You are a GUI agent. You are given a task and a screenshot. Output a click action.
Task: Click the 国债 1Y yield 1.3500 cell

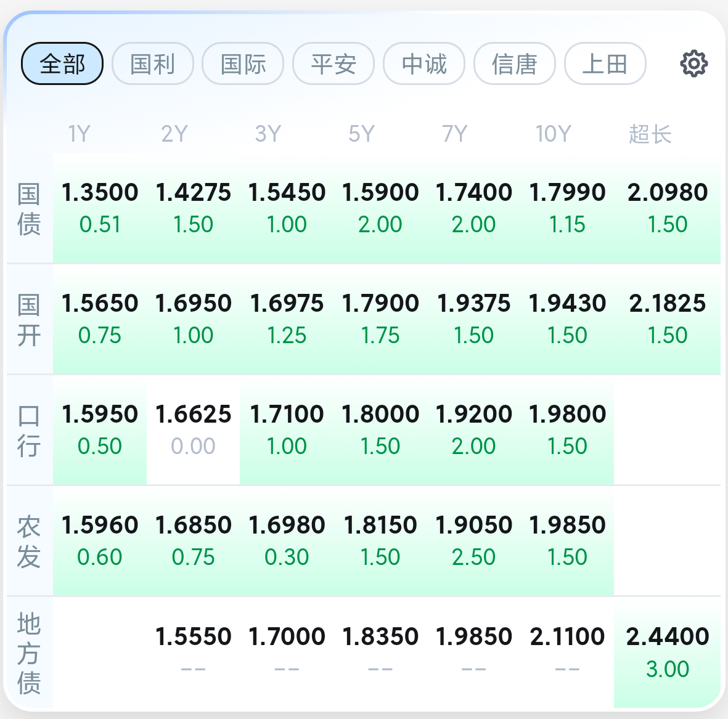point(100,208)
